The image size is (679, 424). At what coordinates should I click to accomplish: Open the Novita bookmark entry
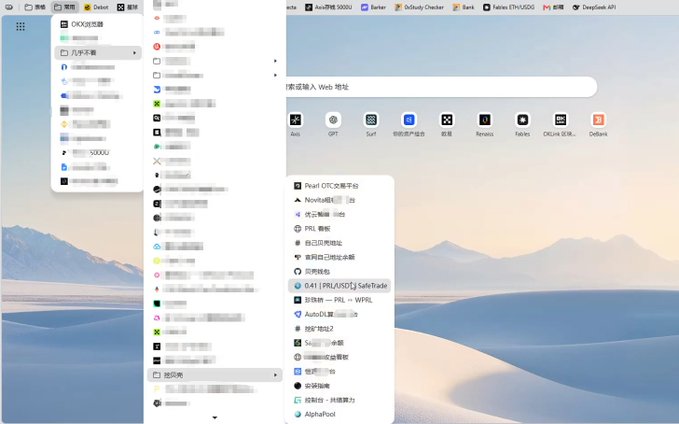[x=340, y=200]
